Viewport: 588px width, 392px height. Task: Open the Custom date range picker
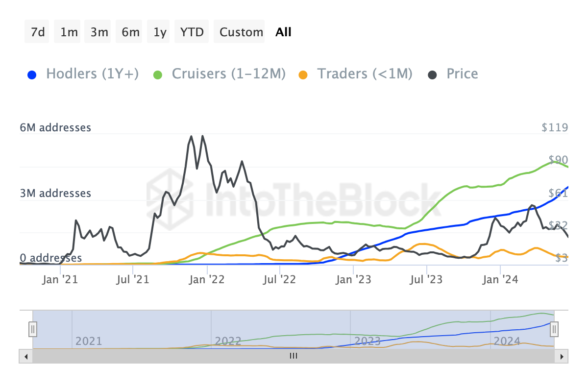pyautogui.click(x=241, y=32)
